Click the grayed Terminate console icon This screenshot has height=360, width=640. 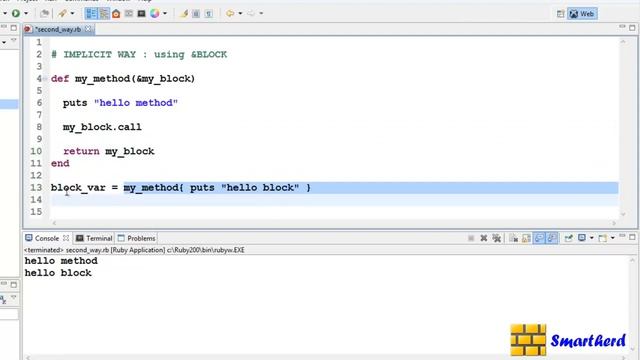coord(471,238)
